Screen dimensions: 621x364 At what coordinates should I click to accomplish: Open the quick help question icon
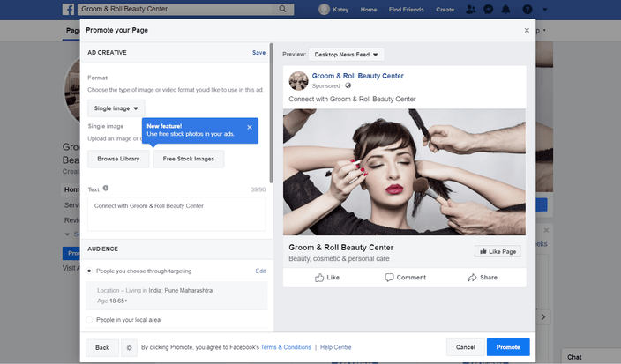point(527,9)
